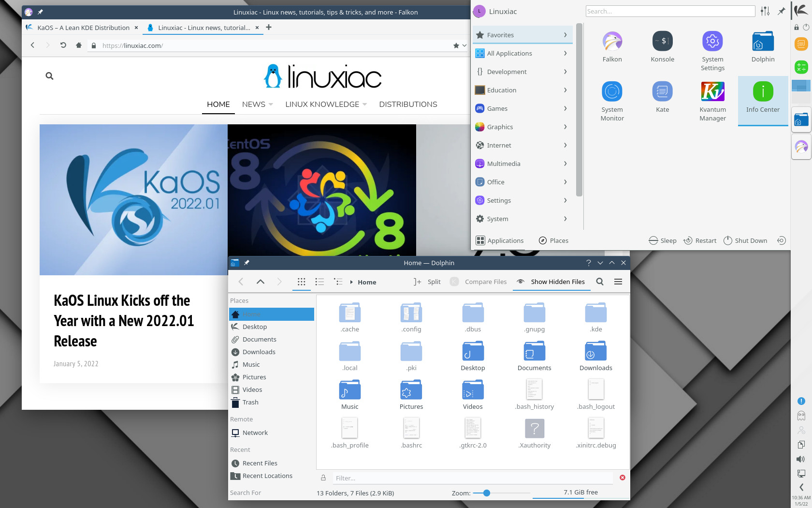Image resolution: width=812 pixels, height=508 pixels.
Task: Switch launcher to Places tab
Action: coord(553,240)
